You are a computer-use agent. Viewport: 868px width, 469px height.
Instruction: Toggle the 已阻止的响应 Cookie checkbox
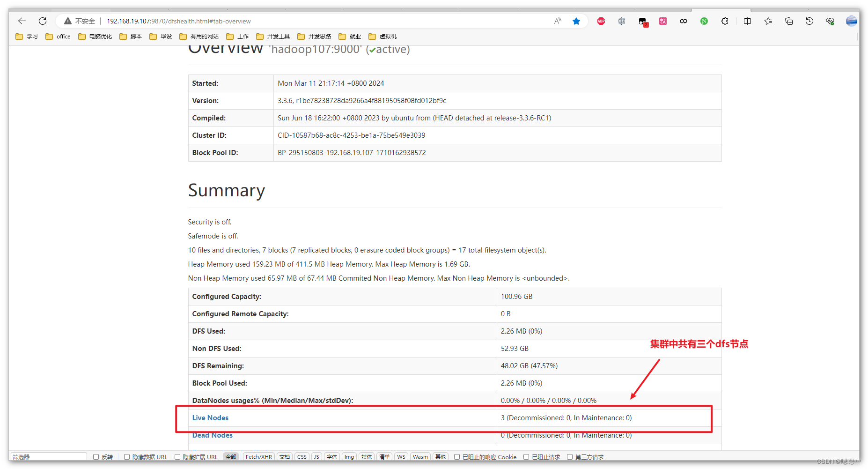coord(457,457)
